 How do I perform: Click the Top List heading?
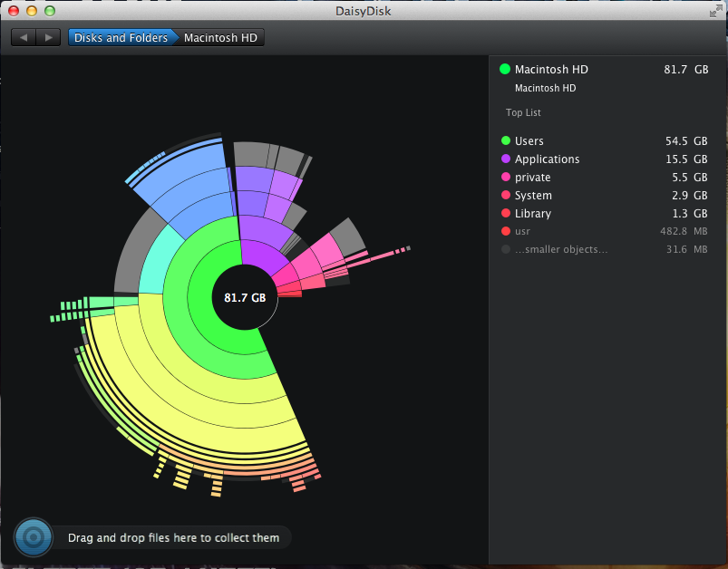pos(523,112)
